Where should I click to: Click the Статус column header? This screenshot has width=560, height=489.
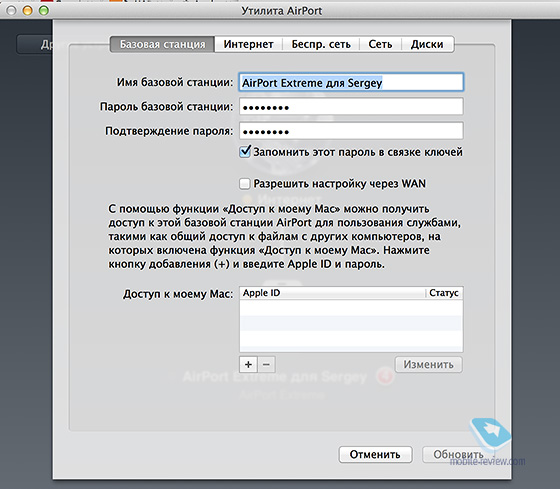pyautogui.click(x=444, y=293)
